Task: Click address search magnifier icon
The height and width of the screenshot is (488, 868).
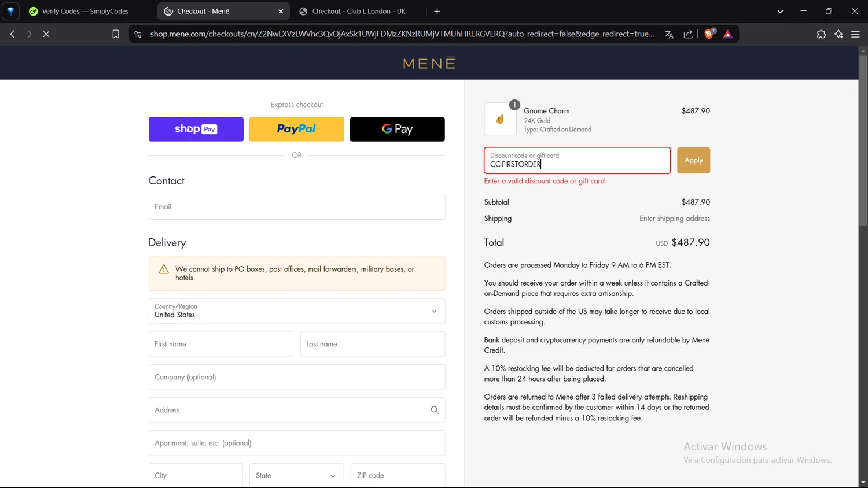Action: [435, 410]
